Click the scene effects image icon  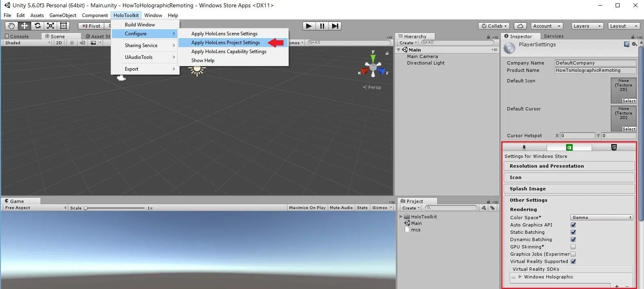coord(93,43)
